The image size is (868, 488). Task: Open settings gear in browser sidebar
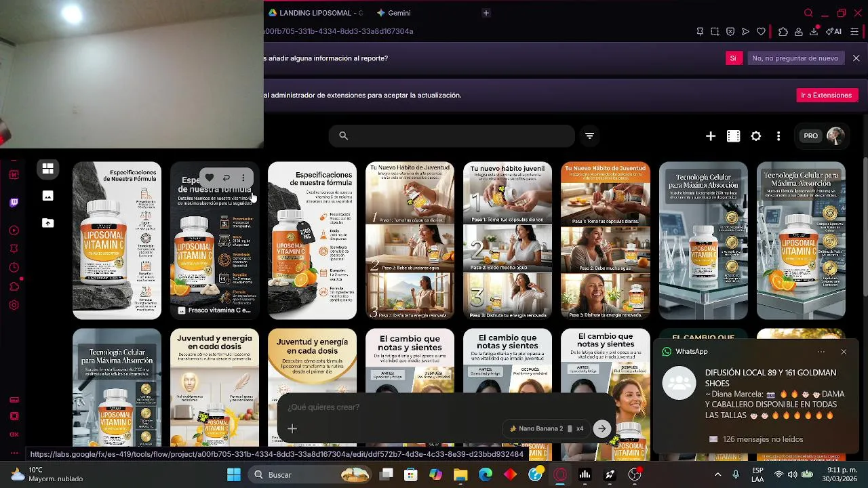coord(14,305)
